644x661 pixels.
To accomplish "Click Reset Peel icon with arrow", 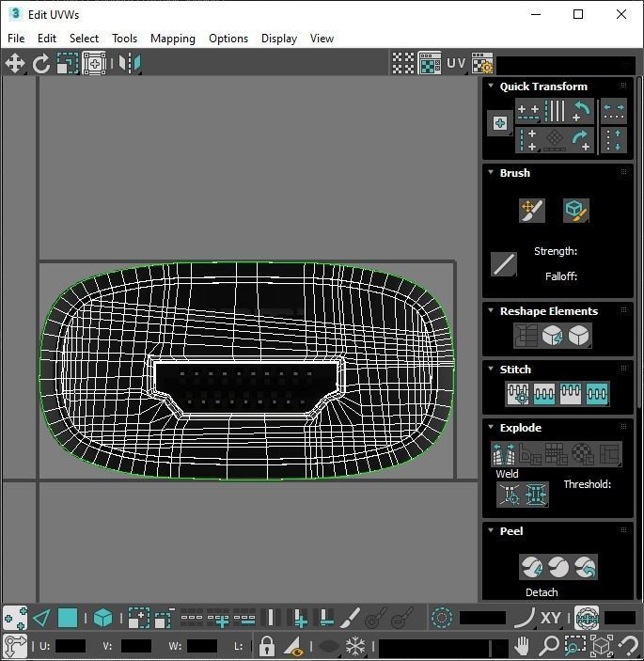I will pyautogui.click(x=585, y=567).
